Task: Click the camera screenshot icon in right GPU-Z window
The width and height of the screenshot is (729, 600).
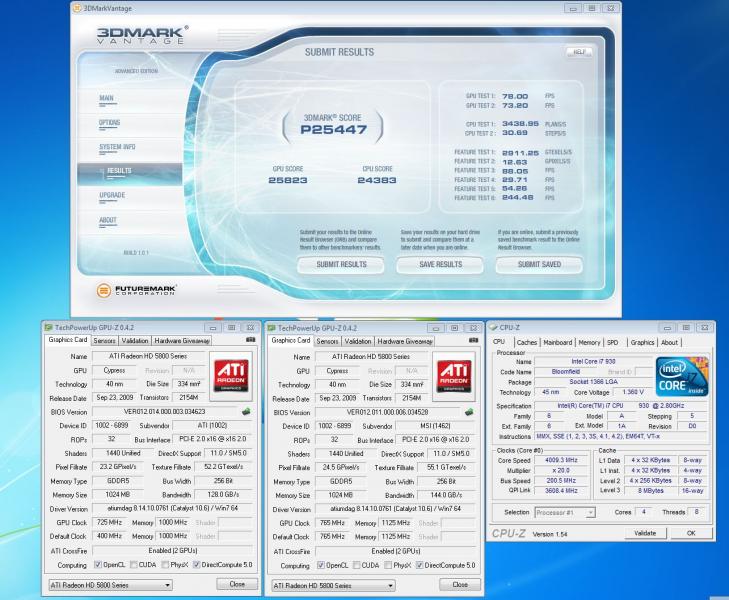Action: [x=473, y=340]
